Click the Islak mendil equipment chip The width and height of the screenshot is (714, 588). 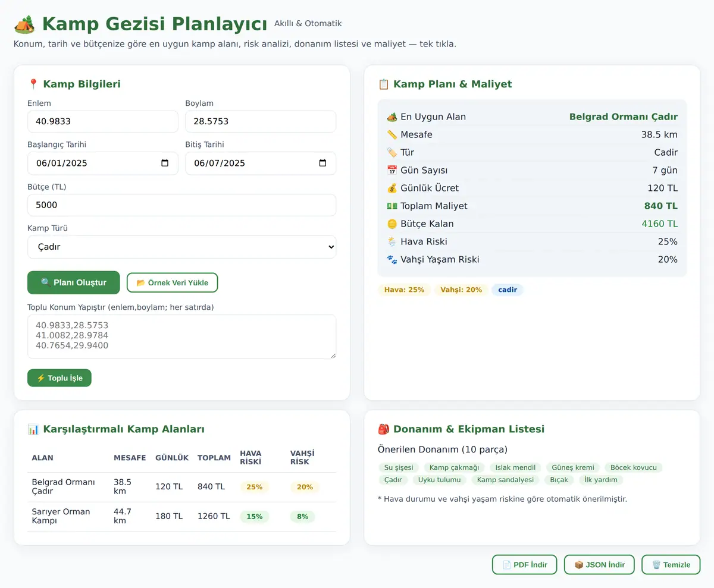click(x=515, y=468)
